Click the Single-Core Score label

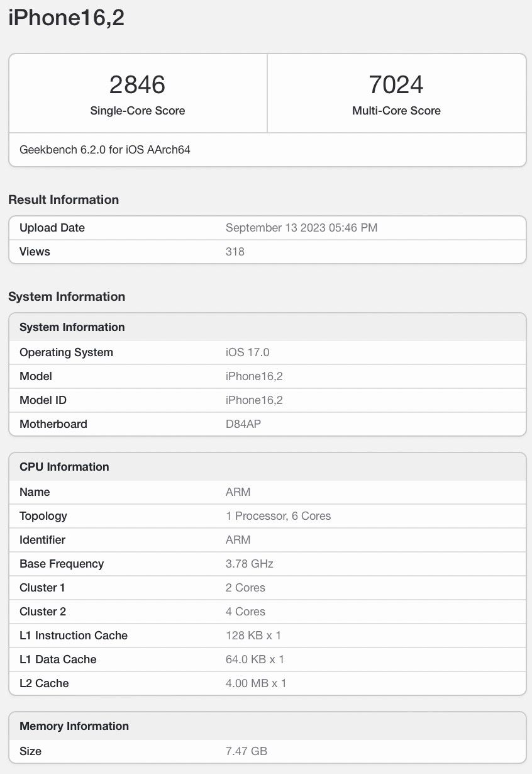138,111
